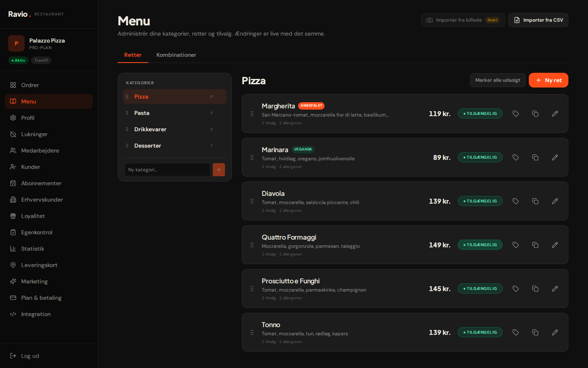Open Ordrer in the sidebar

click(49, 85)
